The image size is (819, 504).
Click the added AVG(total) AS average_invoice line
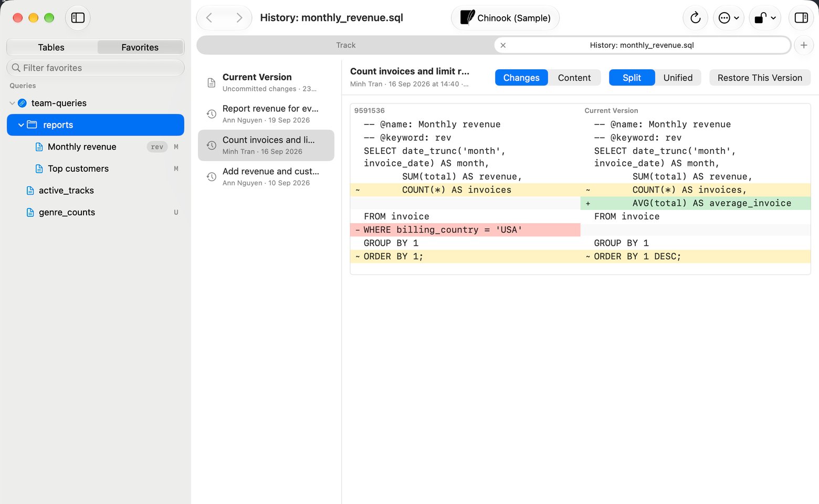click(696, 203)
